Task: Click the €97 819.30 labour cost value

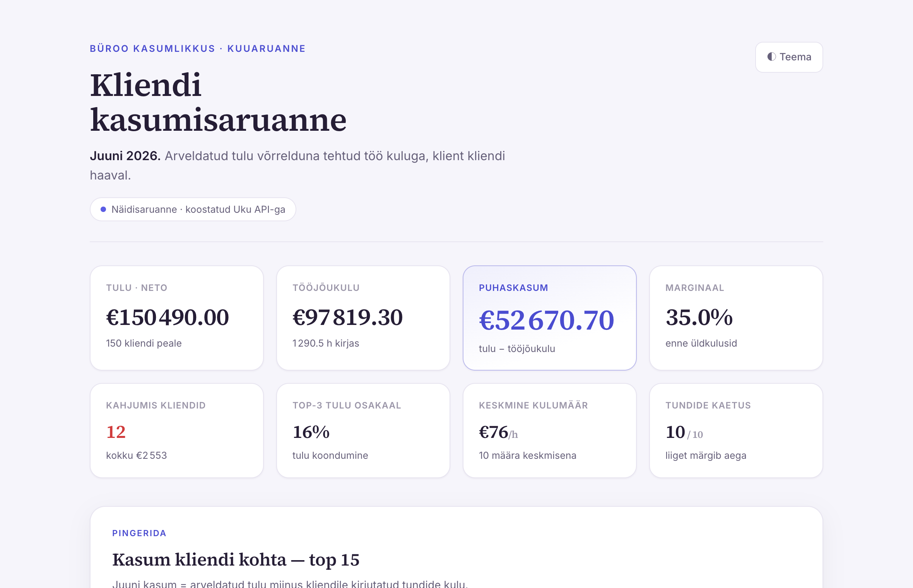Action: [x=347, y=318]
